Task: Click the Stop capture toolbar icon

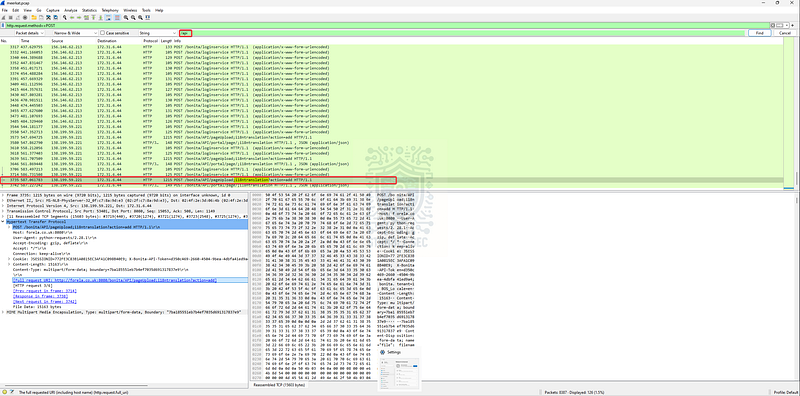Action: click(10, 17)
